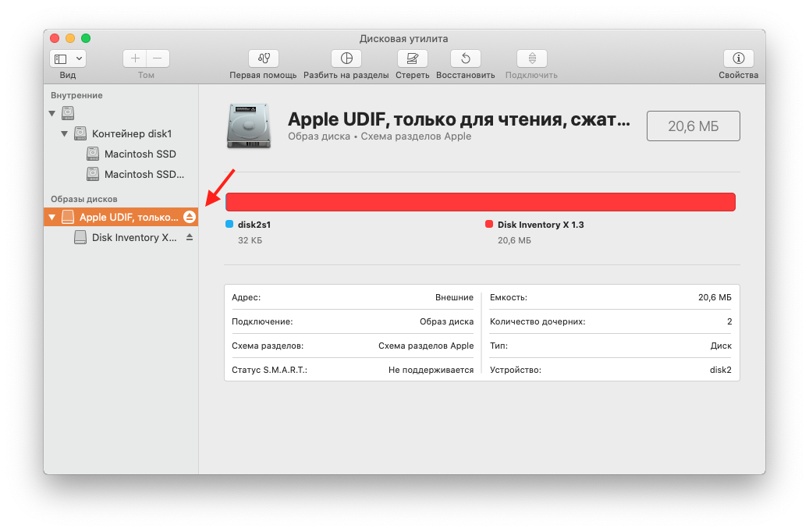Collapse the top internal disk triangle
Screen dimensions: 809x532
click(51, 113)
